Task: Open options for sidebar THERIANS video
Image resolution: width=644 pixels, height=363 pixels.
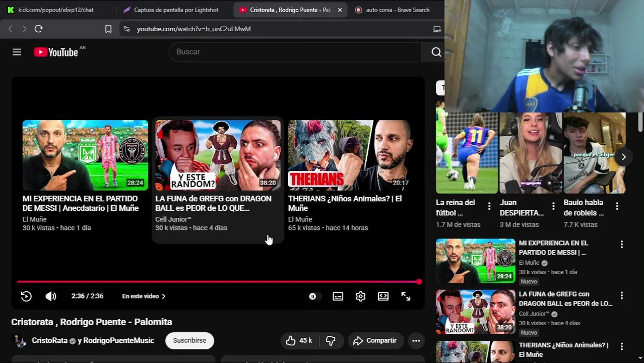Action: (621, 346)
